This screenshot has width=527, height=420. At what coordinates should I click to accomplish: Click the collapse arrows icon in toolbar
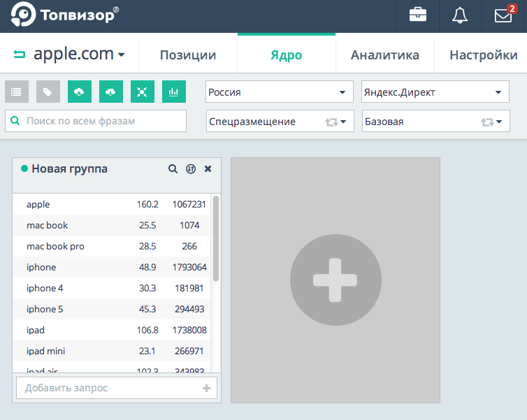coord(143,92)
